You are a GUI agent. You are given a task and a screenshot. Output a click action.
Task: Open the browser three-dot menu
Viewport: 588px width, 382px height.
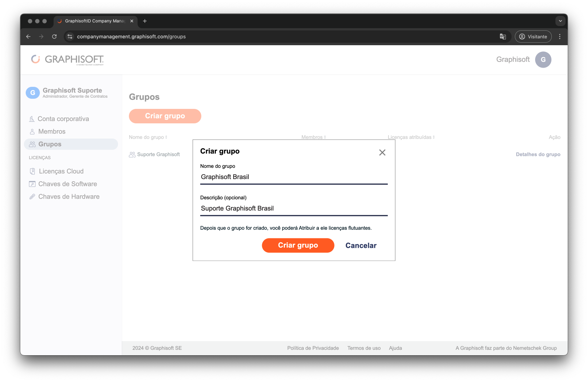[x=560, y=37]
